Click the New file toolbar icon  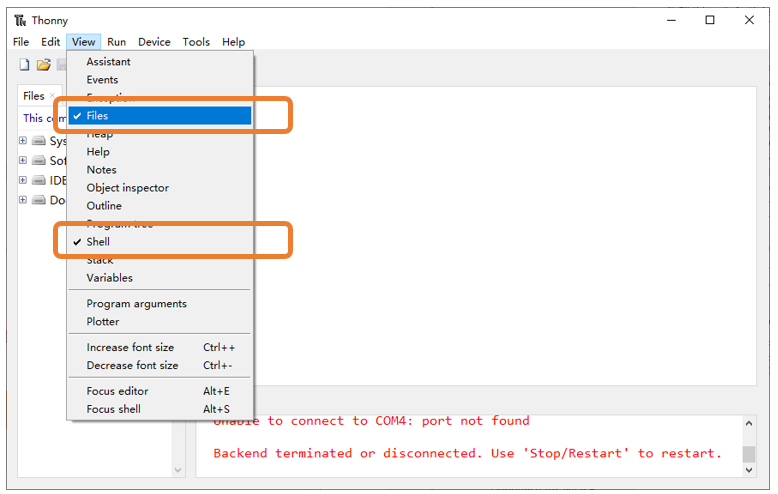(24, 64)
